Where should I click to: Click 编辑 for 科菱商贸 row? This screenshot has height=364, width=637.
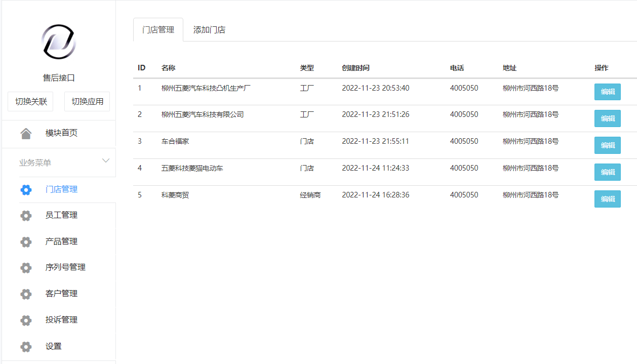coord(607,199)
